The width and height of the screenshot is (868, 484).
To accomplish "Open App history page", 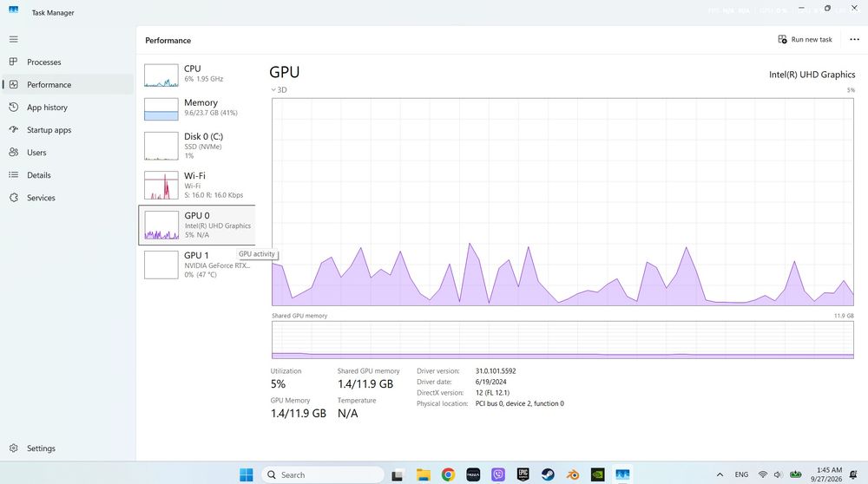I will (x=67, y=108).
